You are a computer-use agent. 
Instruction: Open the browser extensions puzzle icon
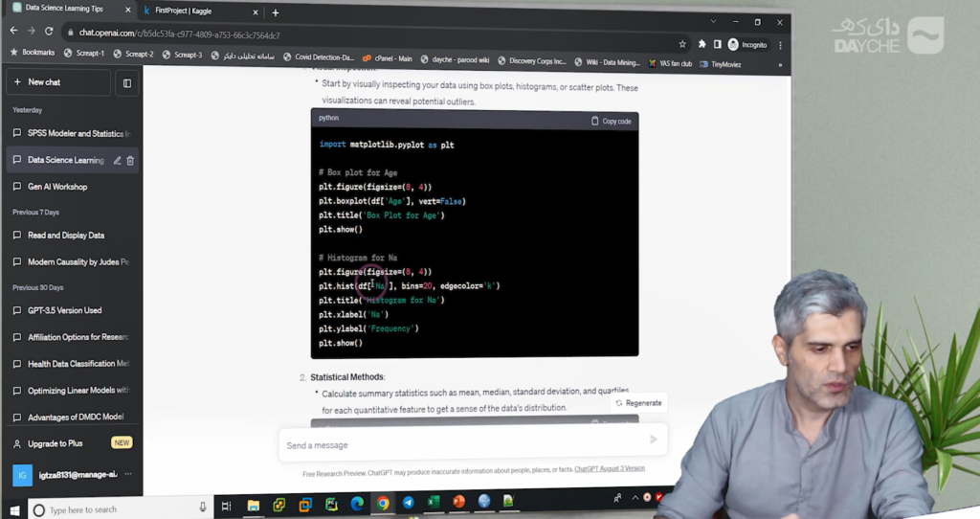point(702,44)
